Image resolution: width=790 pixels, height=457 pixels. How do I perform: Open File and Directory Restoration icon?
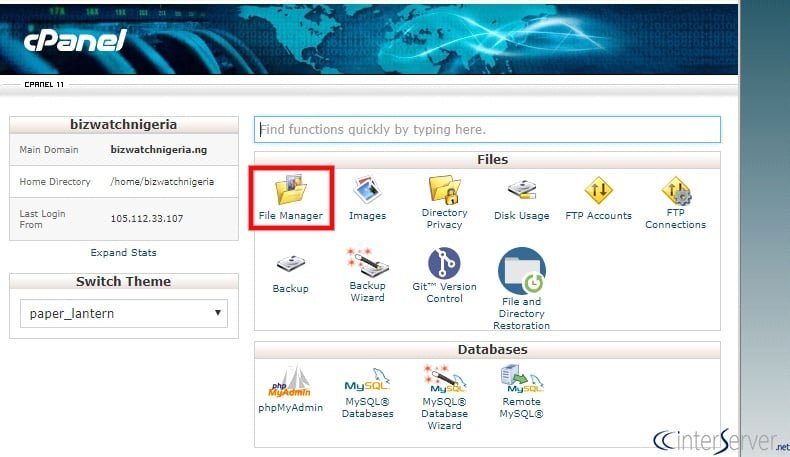pos(521,271)
